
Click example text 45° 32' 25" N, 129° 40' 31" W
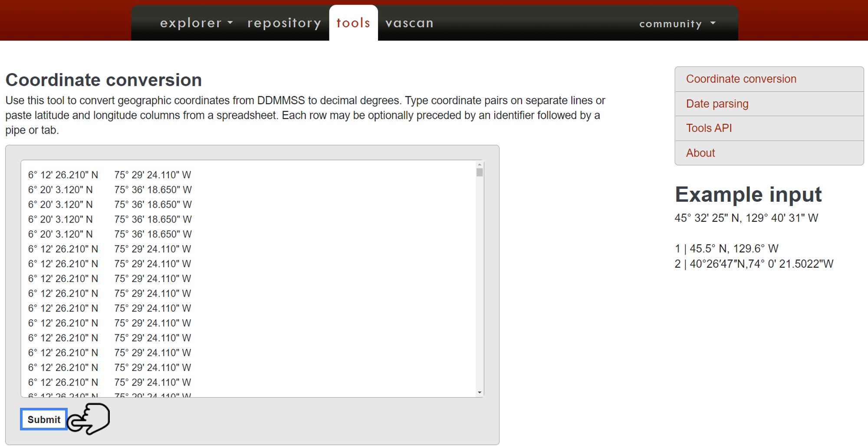point(746,218)
